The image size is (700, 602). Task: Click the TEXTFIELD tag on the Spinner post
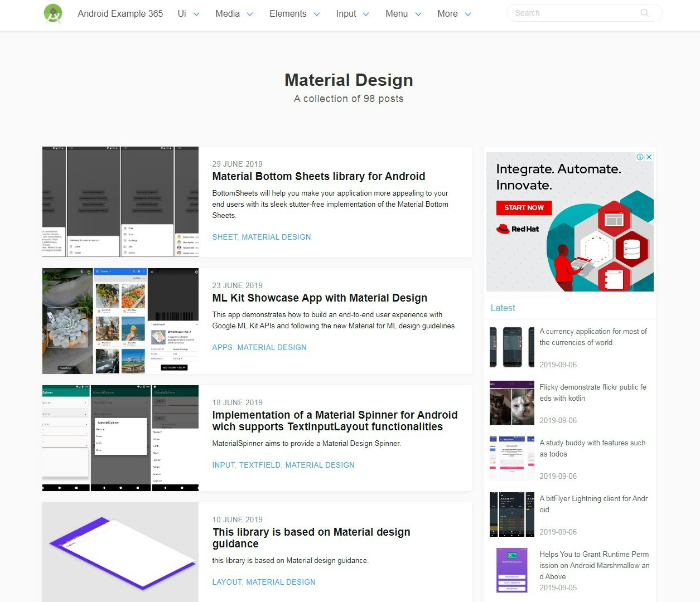click(259, 465)
